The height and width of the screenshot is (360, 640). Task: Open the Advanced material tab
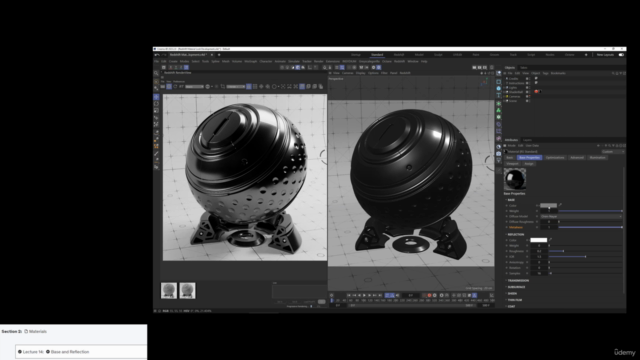click(x=577, y=158)
